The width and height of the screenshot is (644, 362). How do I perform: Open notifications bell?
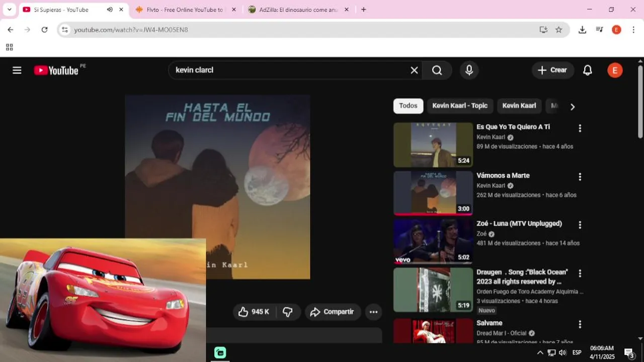[587, 70]
